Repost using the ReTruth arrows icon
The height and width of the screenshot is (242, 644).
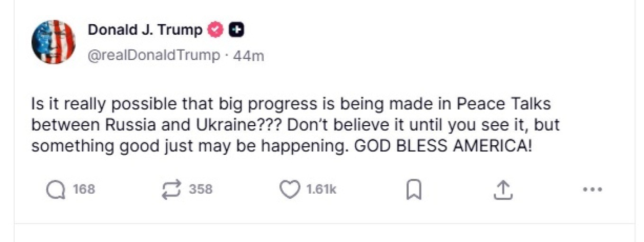pyautogui.click(x=171, y=190)
